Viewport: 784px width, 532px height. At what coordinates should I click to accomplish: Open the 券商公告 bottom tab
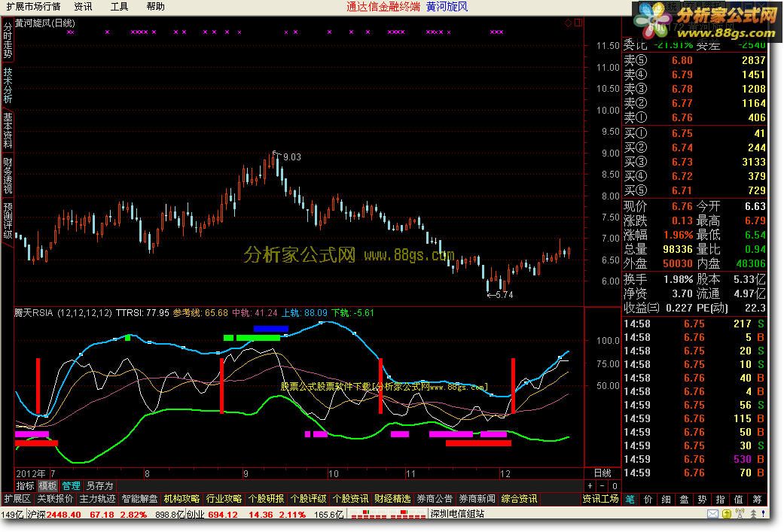(435, 499)
